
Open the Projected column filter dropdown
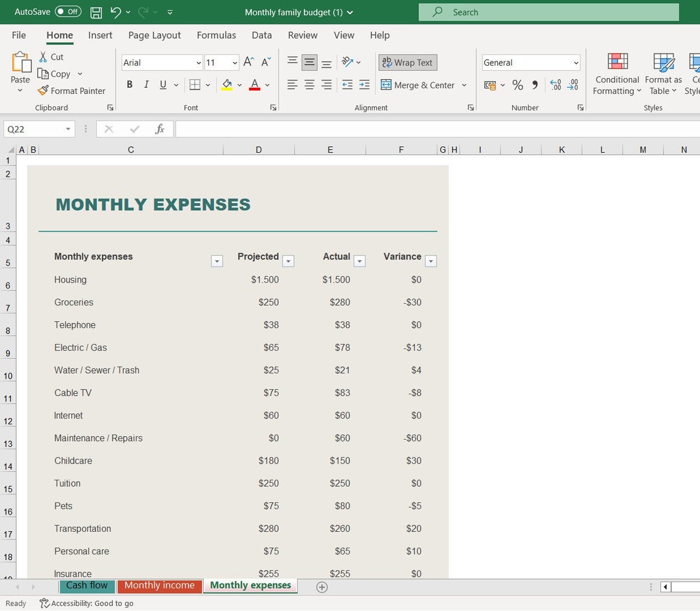click(x=288, y=261)
